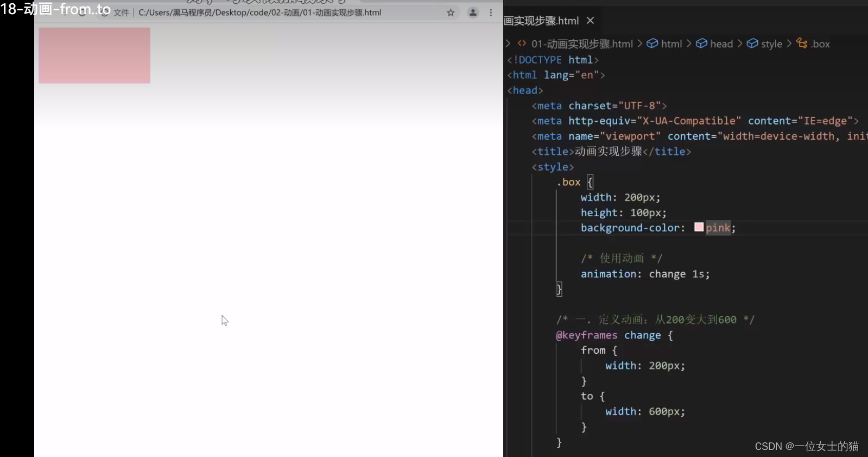Click the html breadcrumb item
This screenshot has width=868, height=457.
[671, 44]
